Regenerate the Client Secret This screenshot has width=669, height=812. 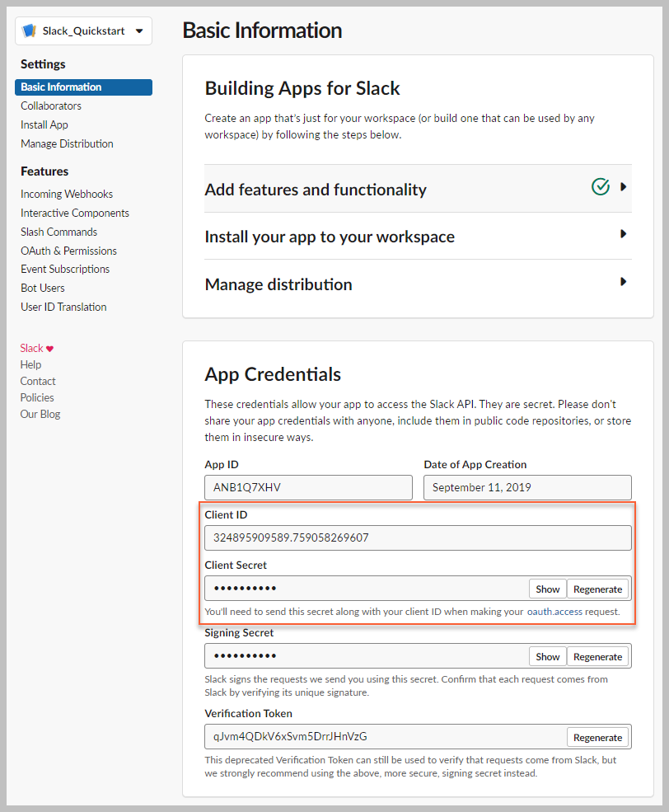(597, 589)
